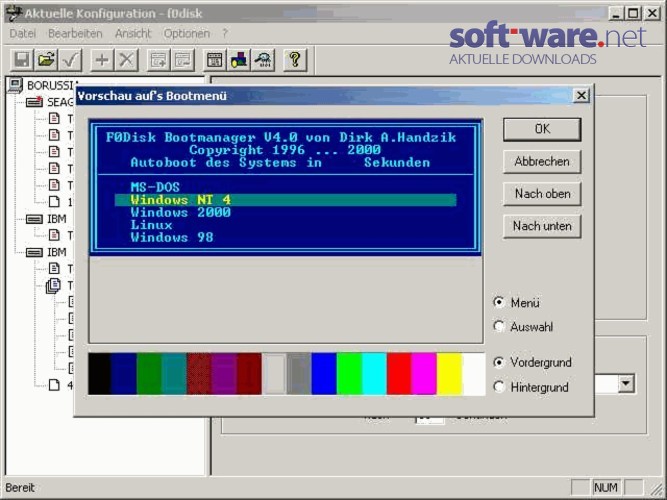Pick the black color swatch
This screenshot has width=667, height=500.
point(100,374)
